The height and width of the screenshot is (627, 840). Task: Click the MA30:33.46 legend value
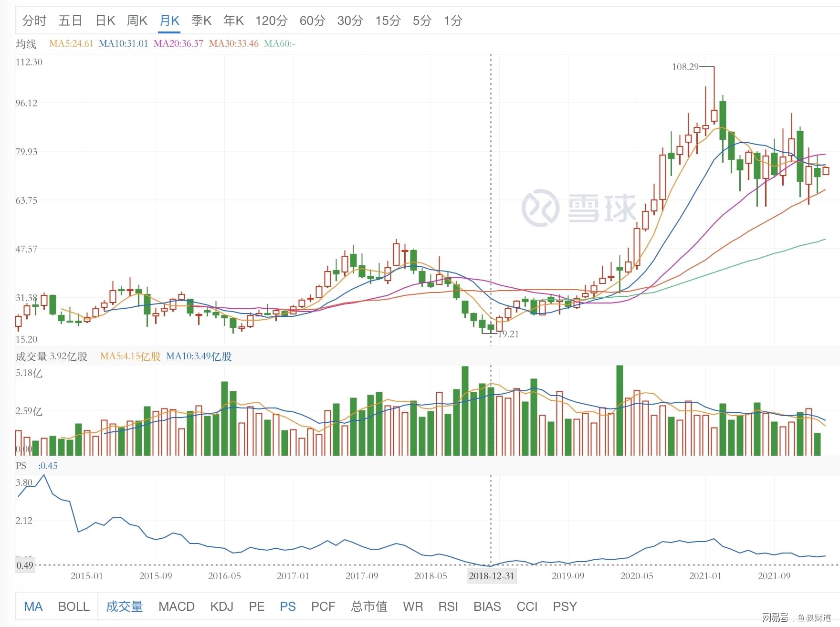point(234,43)
